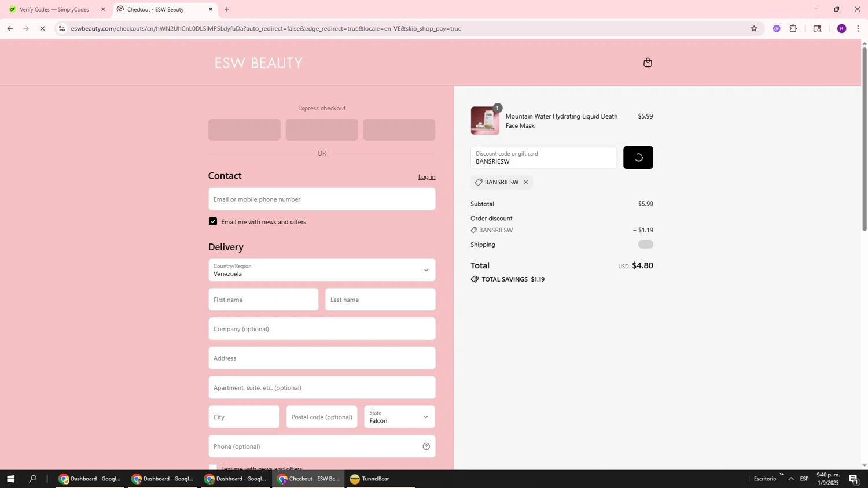Open the notification center icon
This screenshot has height=488, width=868.
[854, 479]
